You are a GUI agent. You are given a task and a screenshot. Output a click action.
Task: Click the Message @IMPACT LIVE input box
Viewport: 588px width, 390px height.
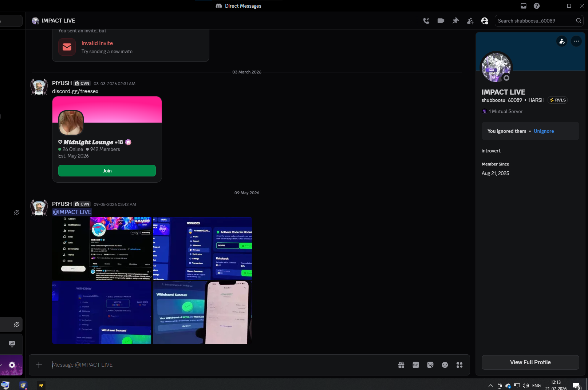pos(222,365)
